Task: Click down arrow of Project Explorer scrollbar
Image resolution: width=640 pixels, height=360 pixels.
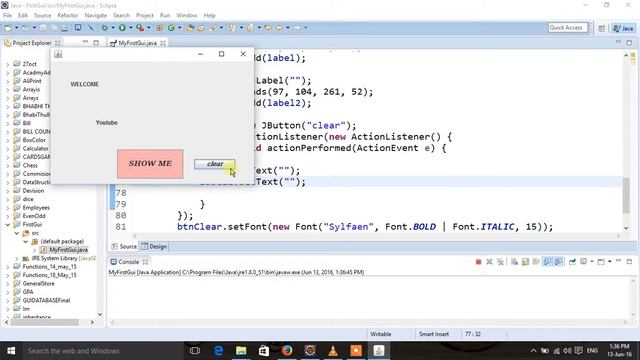Action: coord(100,314)
